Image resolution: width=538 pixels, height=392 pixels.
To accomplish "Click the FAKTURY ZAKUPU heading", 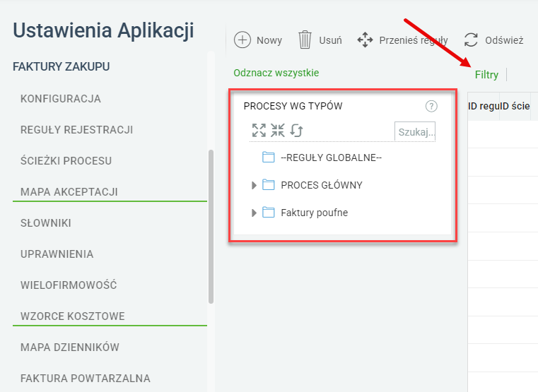I will 61,66.
